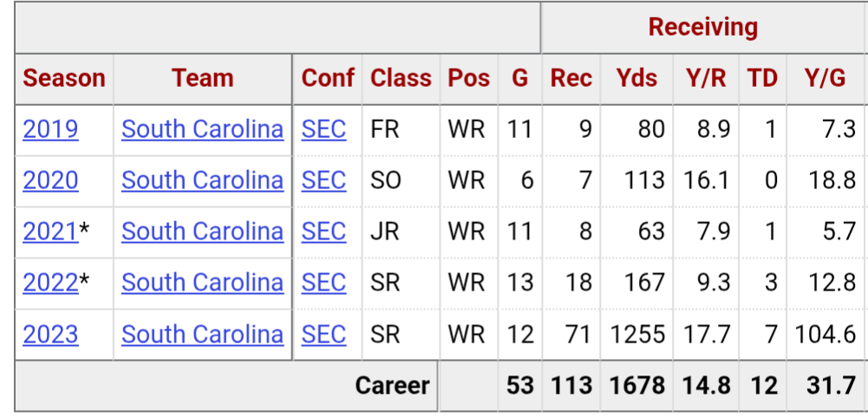Open SEC conference link for 2020
This screenshot has height=418, width=868.
click(x=323, y=180)
